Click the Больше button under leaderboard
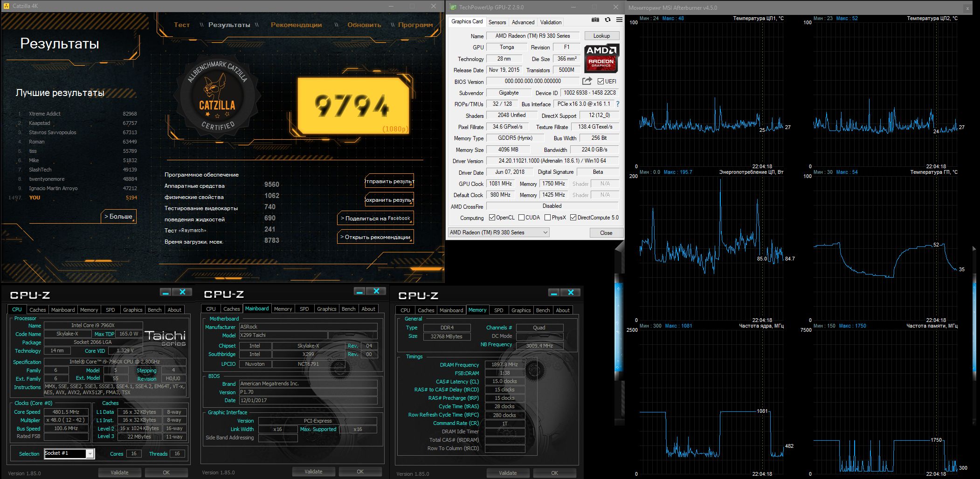The width and height of the screenshot is (980, 479). (118, 216)
